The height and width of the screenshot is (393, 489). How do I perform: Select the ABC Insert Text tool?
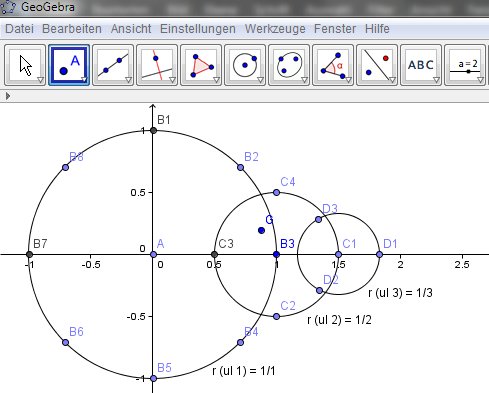pyautogui.click(x=421, y=65)
